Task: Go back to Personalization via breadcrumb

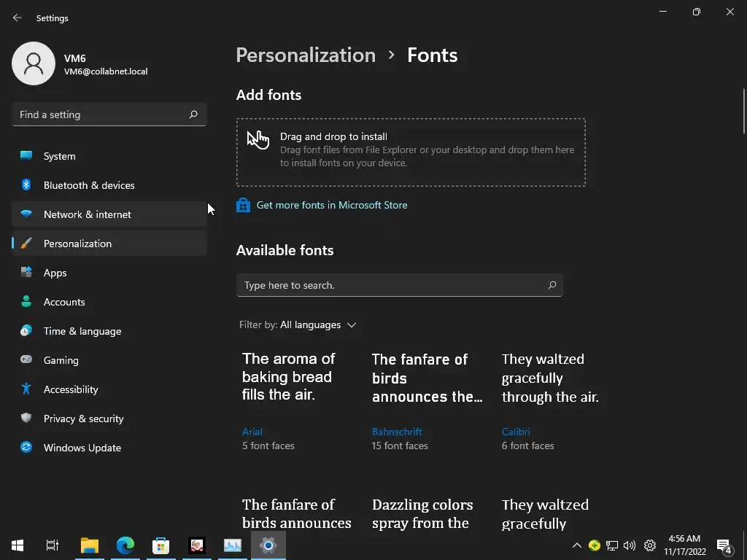Action: pos(306,55)
